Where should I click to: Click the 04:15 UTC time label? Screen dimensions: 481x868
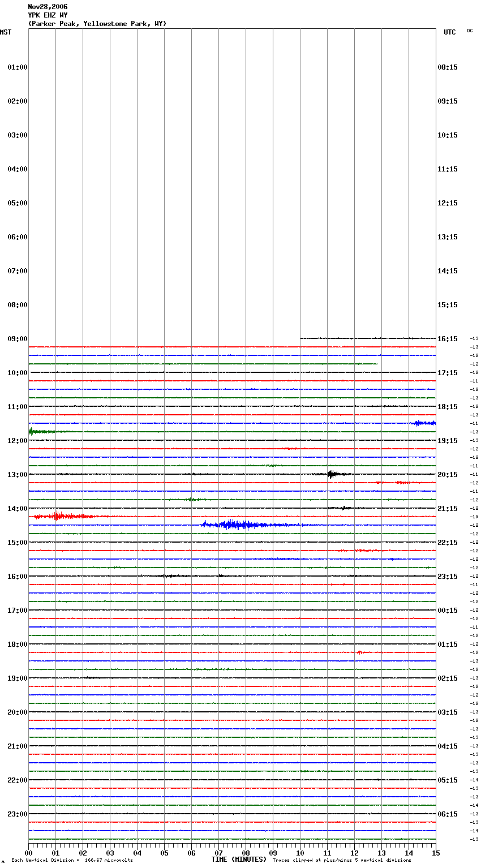pos(448,746)
